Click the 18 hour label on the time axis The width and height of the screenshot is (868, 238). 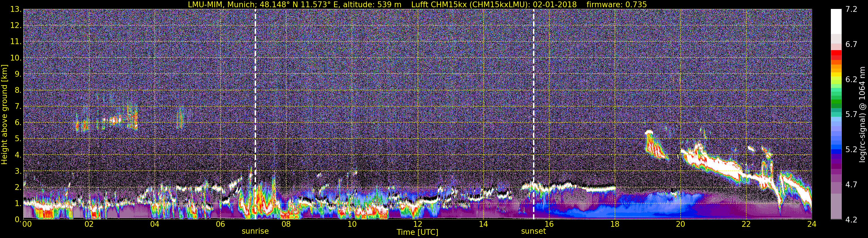coord(614,224)
